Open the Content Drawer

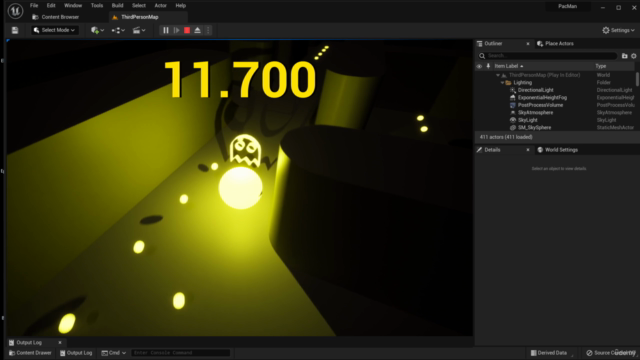(x=31, y=353)
